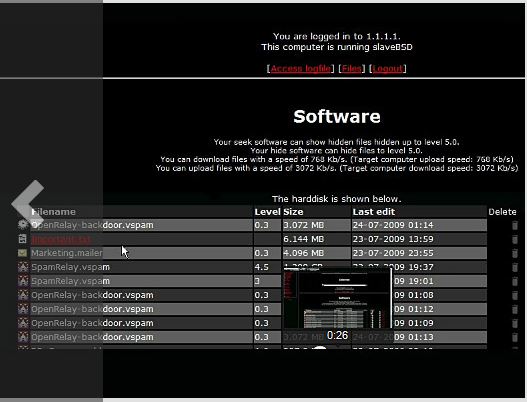527x402 pixels.
Task: Open the Files link
Action: click(x=352, y=69)
